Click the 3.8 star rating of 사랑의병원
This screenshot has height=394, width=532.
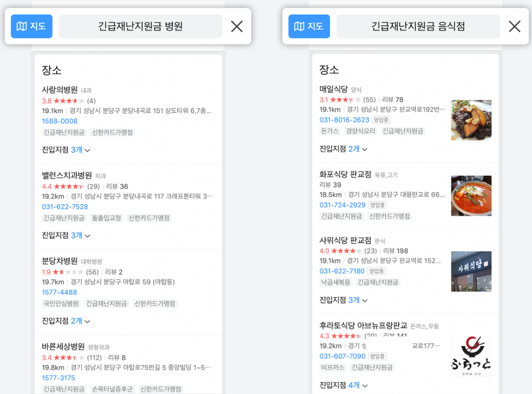click(63, 101)
